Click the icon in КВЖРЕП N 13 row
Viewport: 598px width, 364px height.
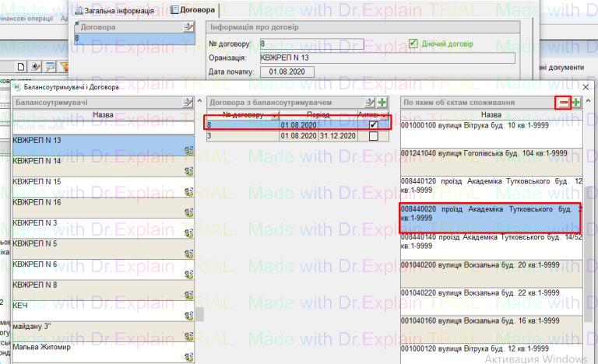coord(188,150)
